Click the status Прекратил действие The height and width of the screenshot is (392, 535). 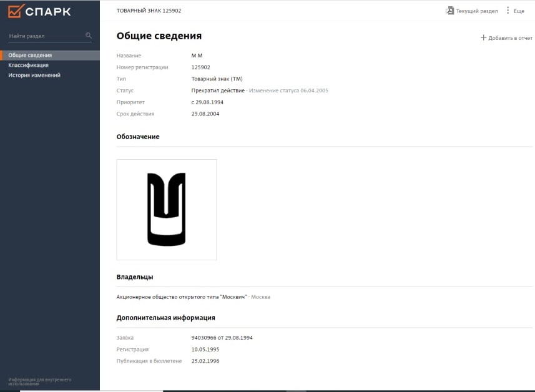[218, 91]
